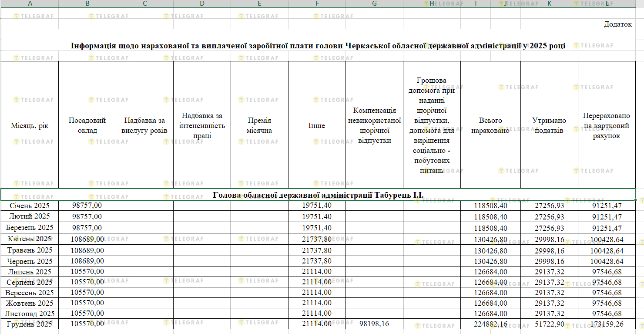
Task: Select the merged row 'Голова... Табурець І.І.'
Action: (318, 195)
